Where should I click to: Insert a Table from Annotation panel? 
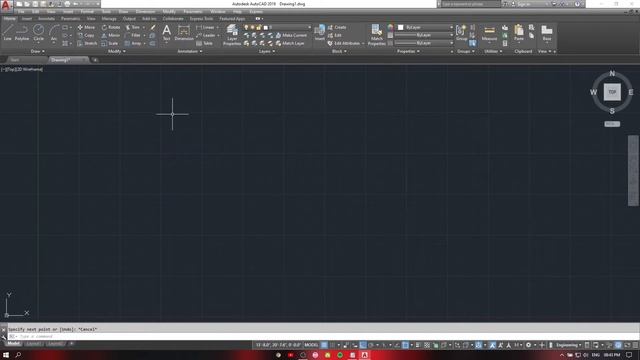click(x=204, y=43)
